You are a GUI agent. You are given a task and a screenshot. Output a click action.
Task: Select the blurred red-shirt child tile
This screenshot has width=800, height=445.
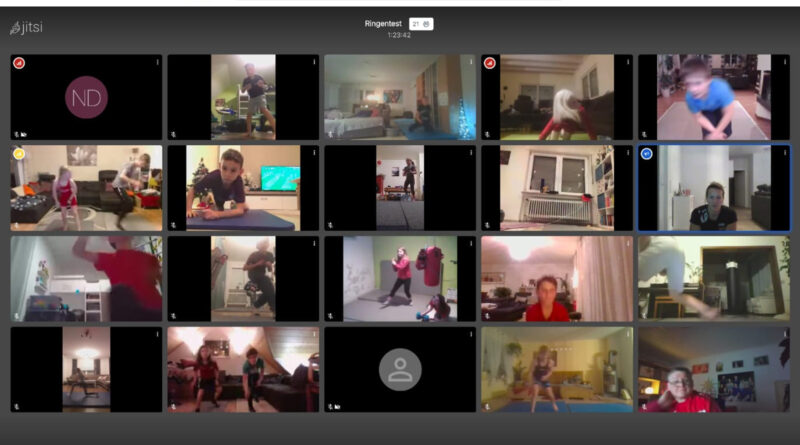pyautogui.click(x=86, y=279)
